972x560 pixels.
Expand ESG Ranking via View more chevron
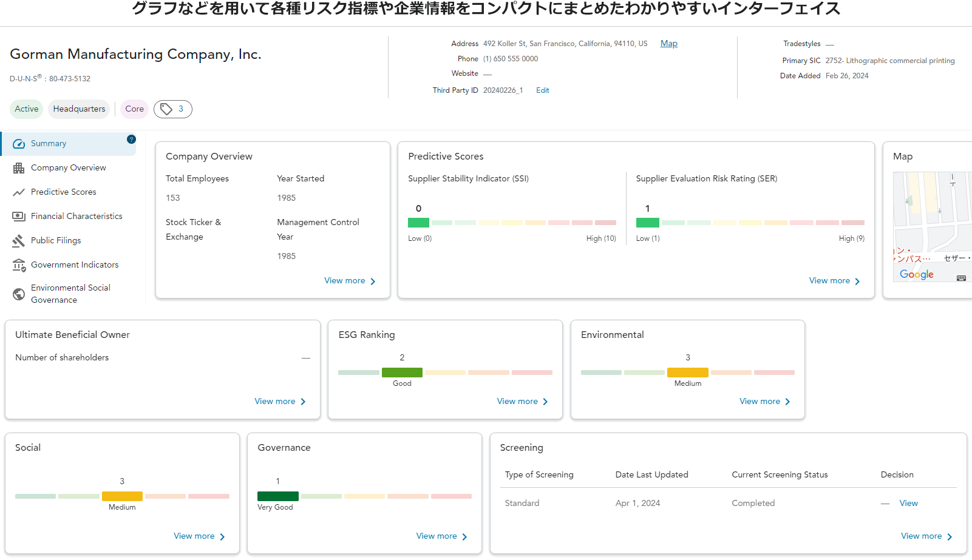coord(545,402)
